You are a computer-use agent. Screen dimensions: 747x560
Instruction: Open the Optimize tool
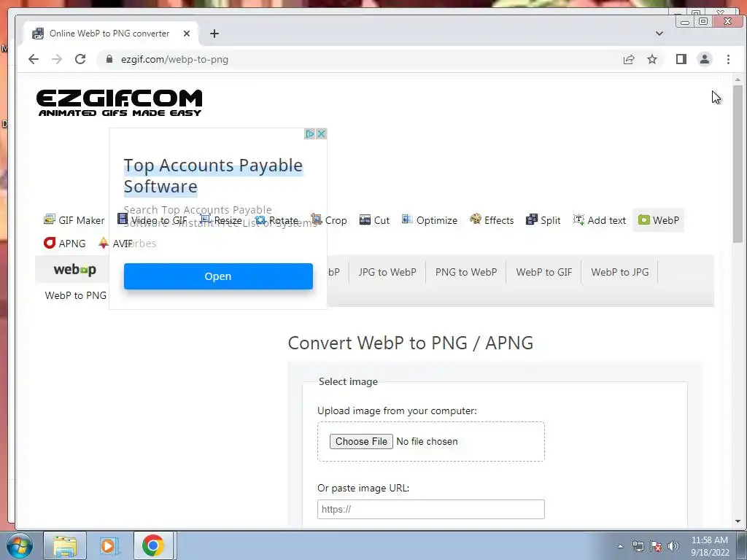pyautogui.click(x=429, y=220)
